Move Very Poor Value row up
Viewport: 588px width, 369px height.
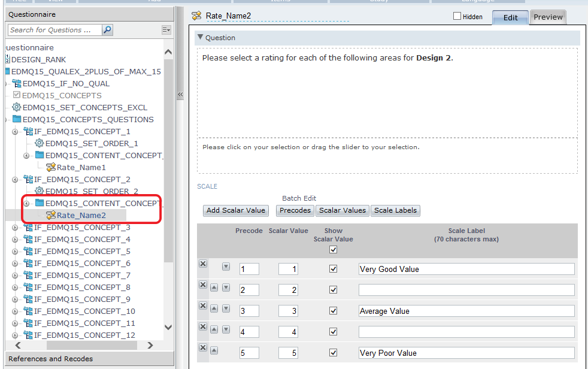214,350
